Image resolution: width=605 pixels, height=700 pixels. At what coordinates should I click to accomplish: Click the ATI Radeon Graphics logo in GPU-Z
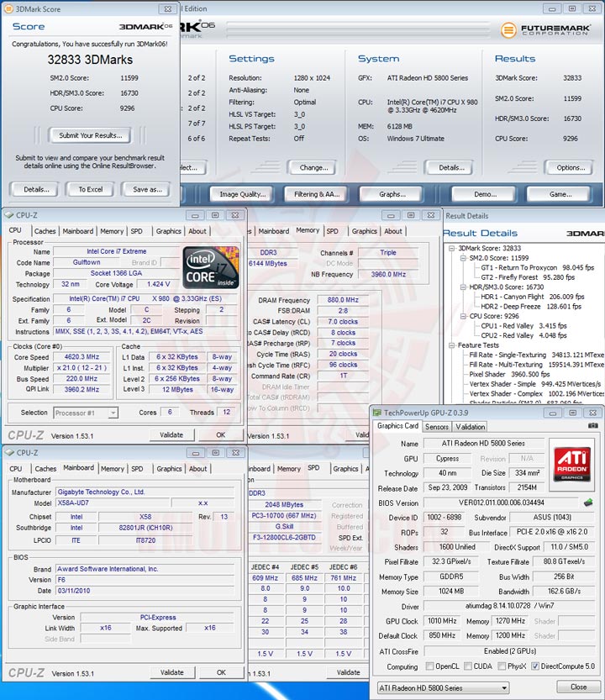pos(572,464)
